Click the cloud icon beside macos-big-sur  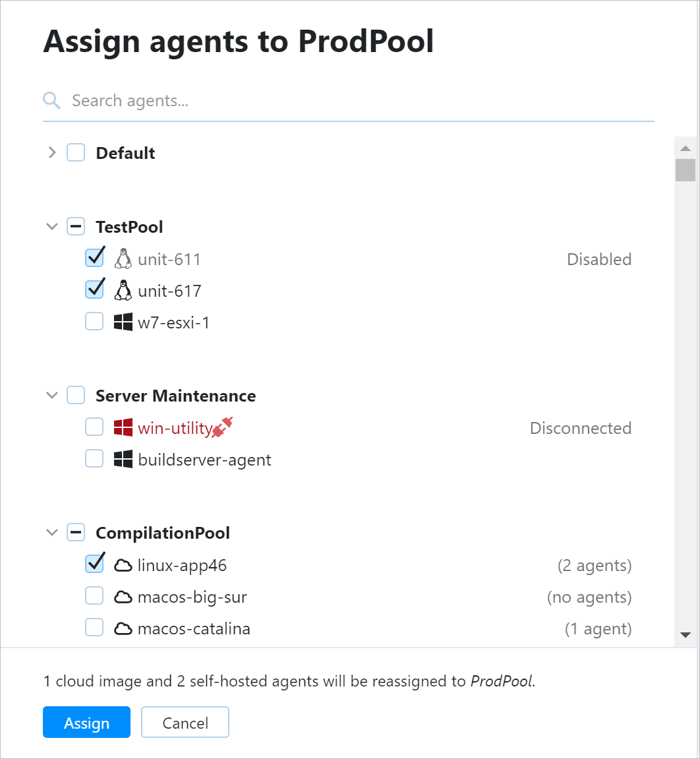click(x=123, y=596)
